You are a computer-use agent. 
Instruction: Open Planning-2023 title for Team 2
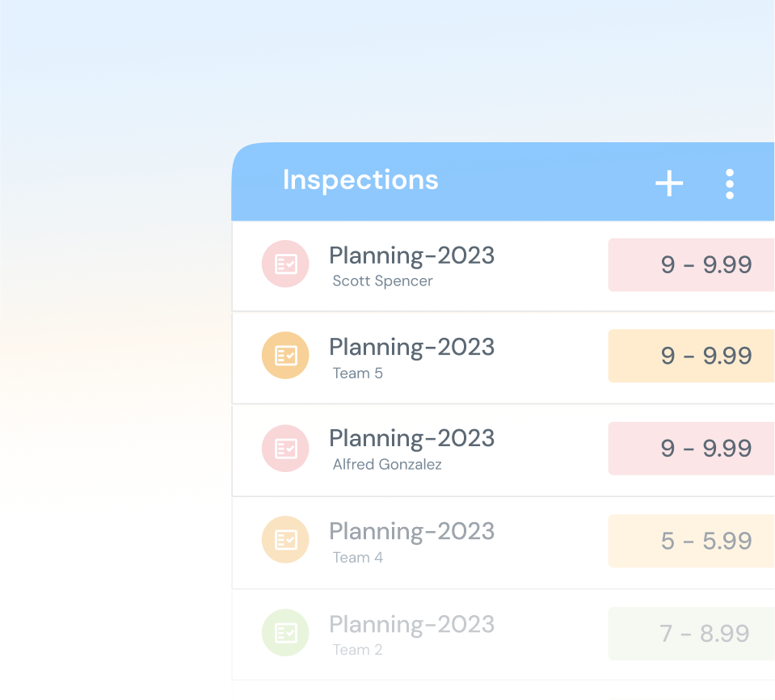(x=411, y=625)
